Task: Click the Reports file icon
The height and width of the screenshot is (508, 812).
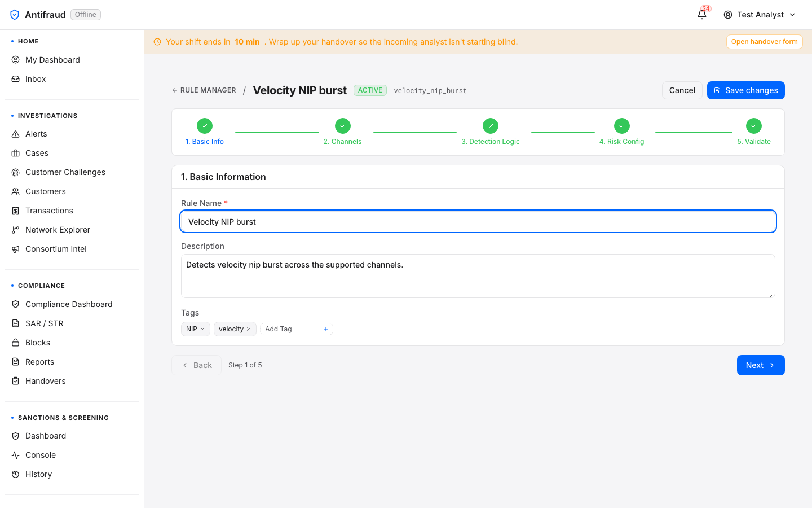Action: click(x=16, y=362)
